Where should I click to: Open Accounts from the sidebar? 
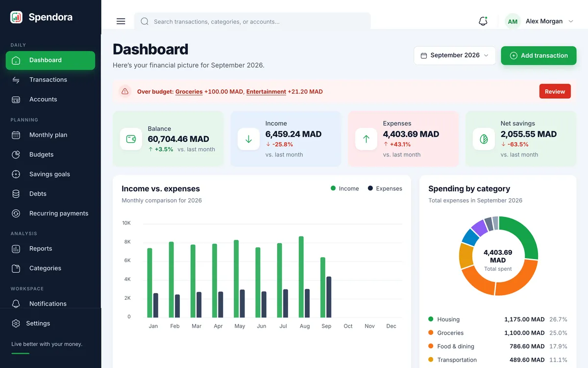tap(50, 100)
